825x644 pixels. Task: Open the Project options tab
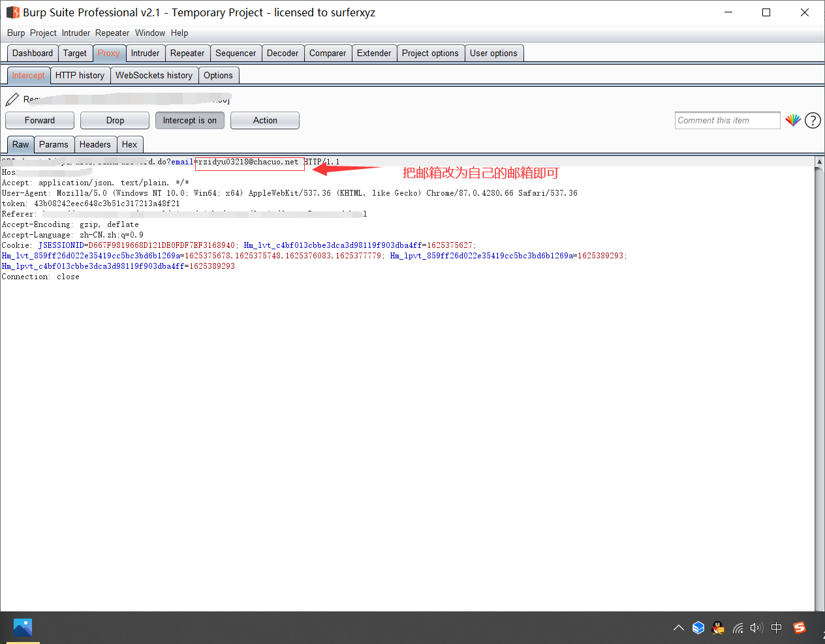pyautogui.click(x=430, y=53)
